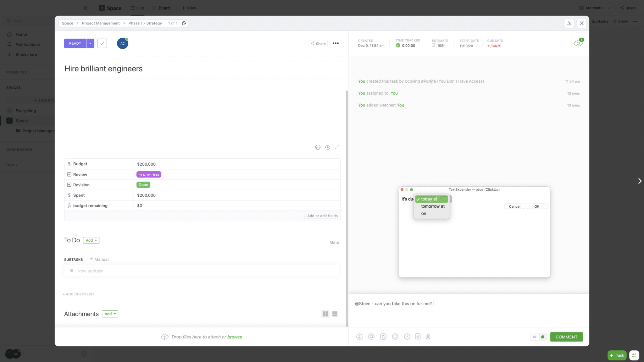Open the emoji picker in comment box
644x362 pixels.
[395, 337]
